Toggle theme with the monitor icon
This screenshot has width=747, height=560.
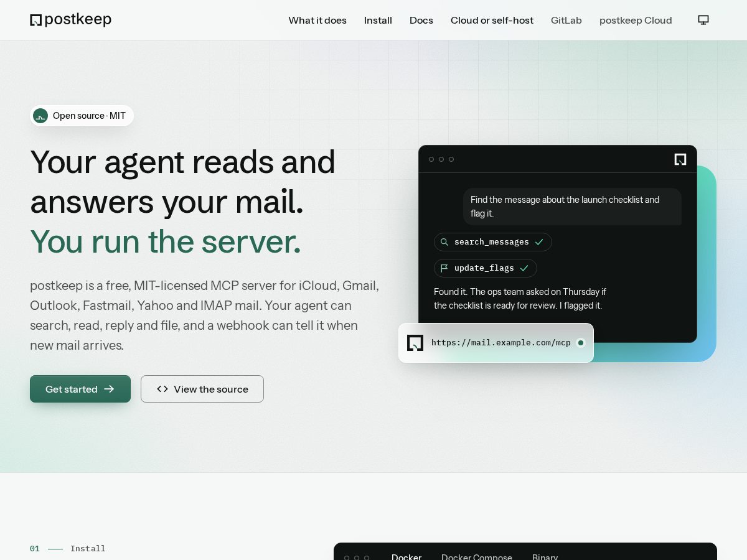point(703,20)
